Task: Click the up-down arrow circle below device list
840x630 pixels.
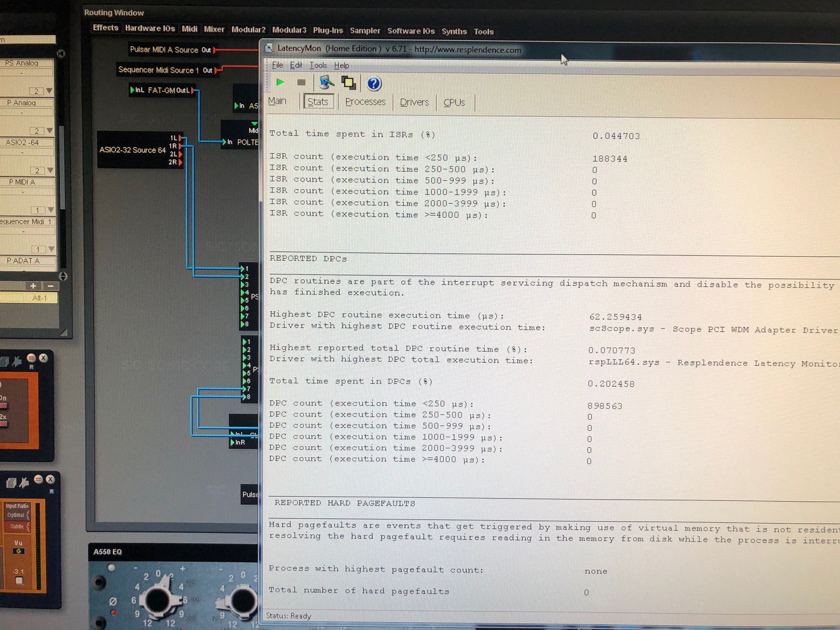Action: (x=63, y=276)
